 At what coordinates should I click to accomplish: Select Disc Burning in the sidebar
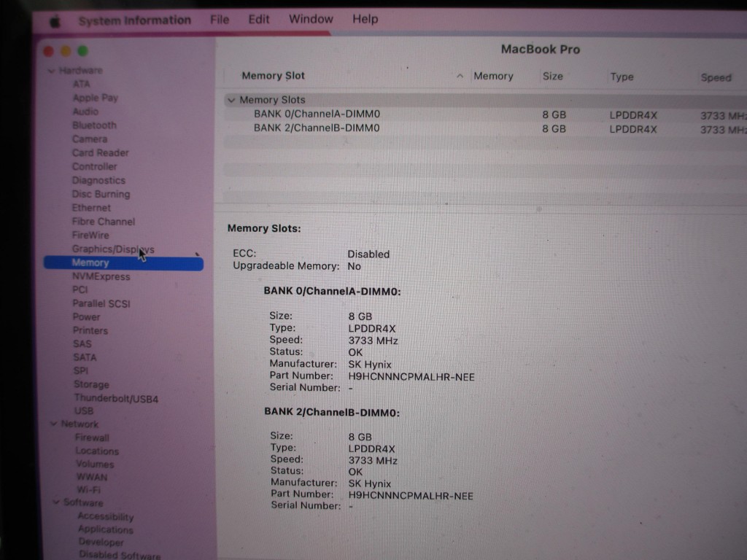coord(101,194)
